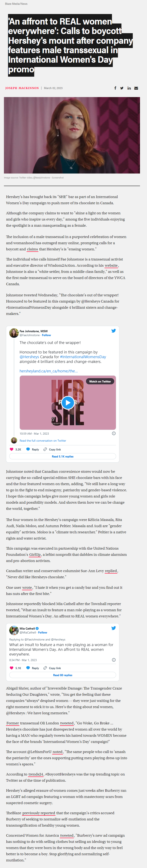Follow Fae Johnstone from the embedded tweet
This screenshot has width=147, height=868.
[47, 335]
